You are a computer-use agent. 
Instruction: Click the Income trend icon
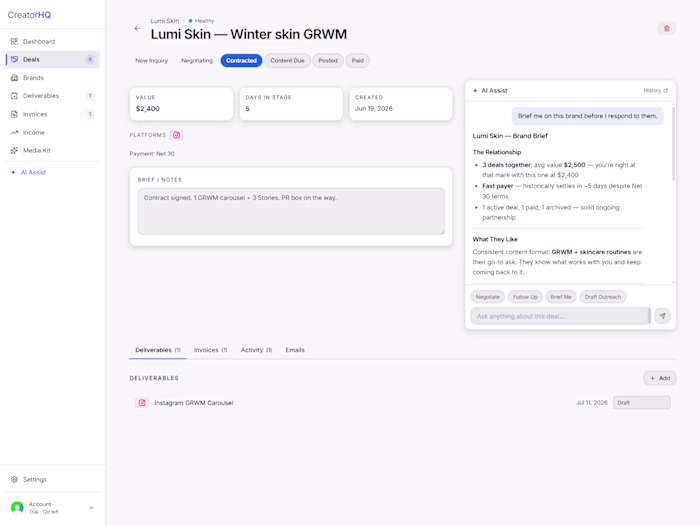point(14,133)
